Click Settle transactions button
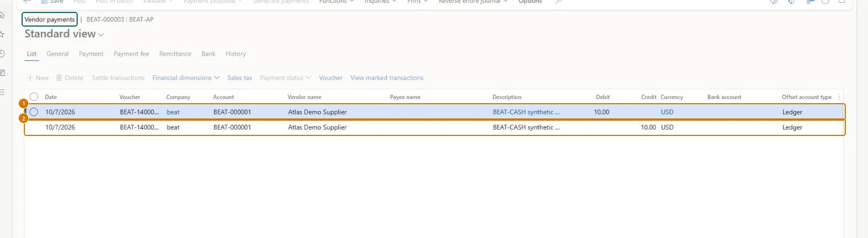This screenshot has height=238, width=868. click(x=118, y=78)
